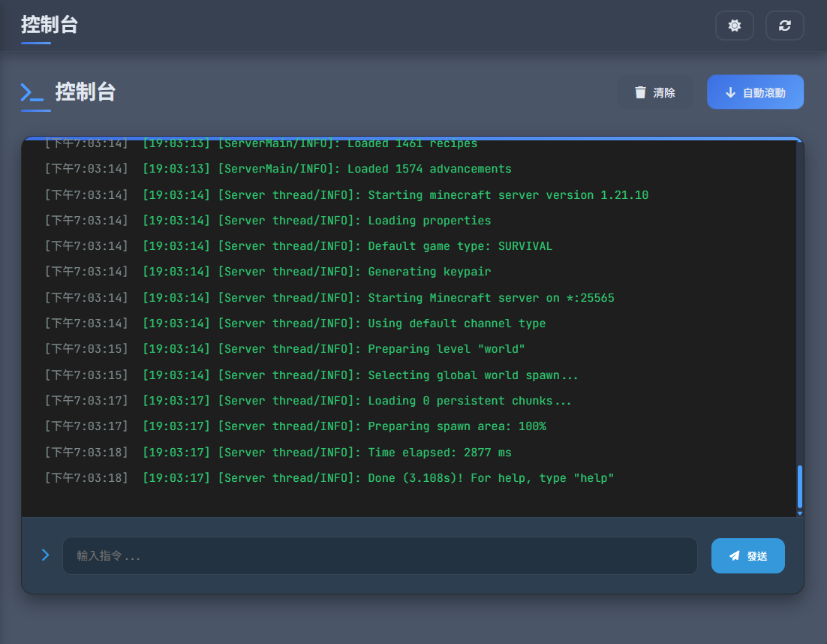This screenshot has width=827, height=644.
Task: Click the refresh icon in the header
Action: click(784, 26)
